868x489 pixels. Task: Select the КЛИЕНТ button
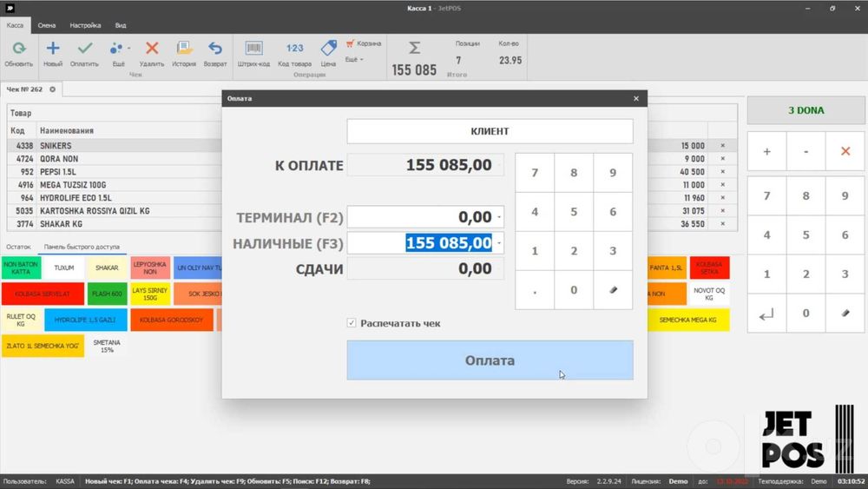click(x=490, y=131)
